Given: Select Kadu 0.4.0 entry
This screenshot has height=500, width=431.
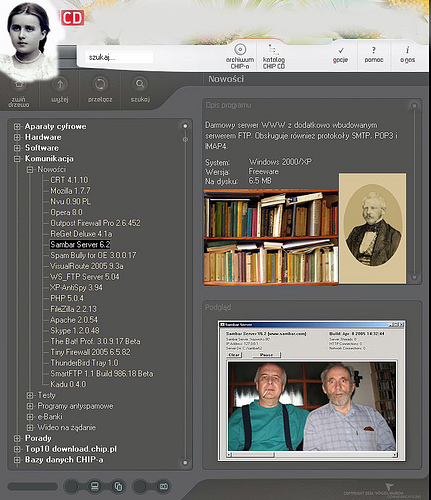Looking at the screenshot, I should point(68,384).
